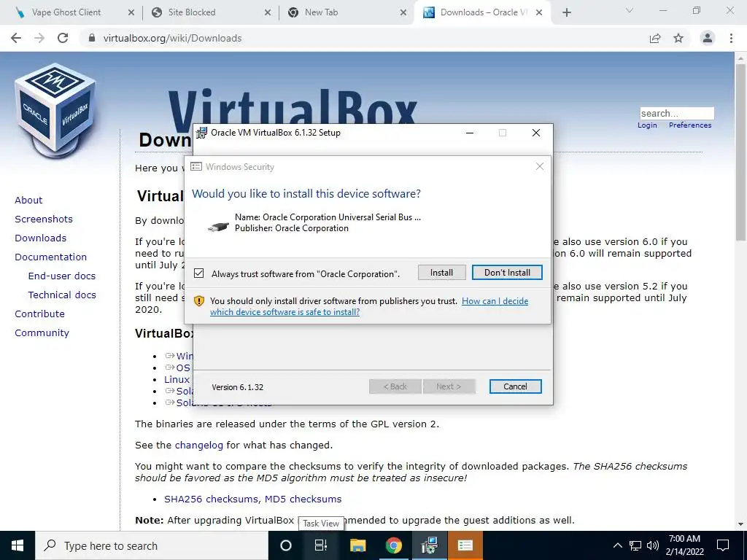
Task: Click the VirtualBox site search field
Action: (x=676, y=113)
